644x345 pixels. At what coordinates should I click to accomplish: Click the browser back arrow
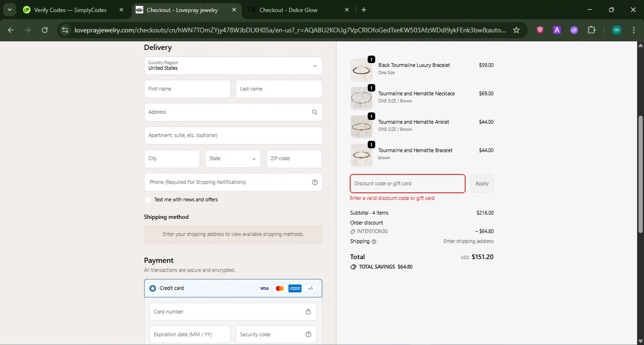11,30
